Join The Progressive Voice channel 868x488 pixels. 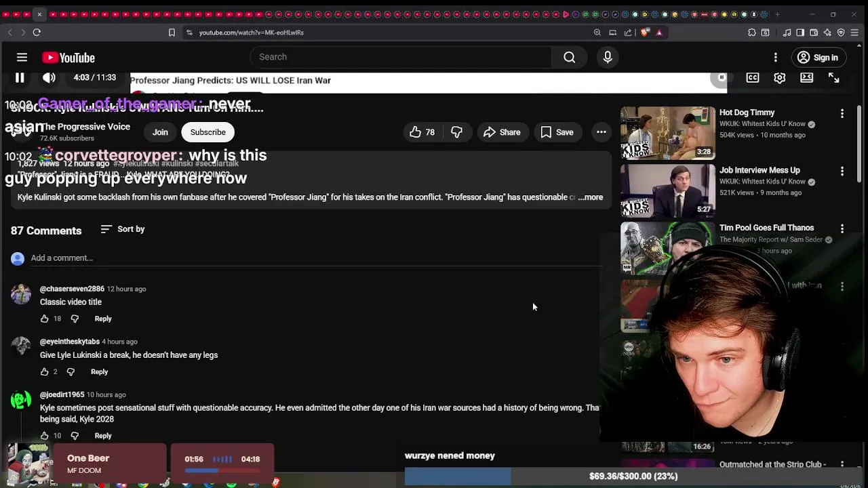[x=160, y=132]
